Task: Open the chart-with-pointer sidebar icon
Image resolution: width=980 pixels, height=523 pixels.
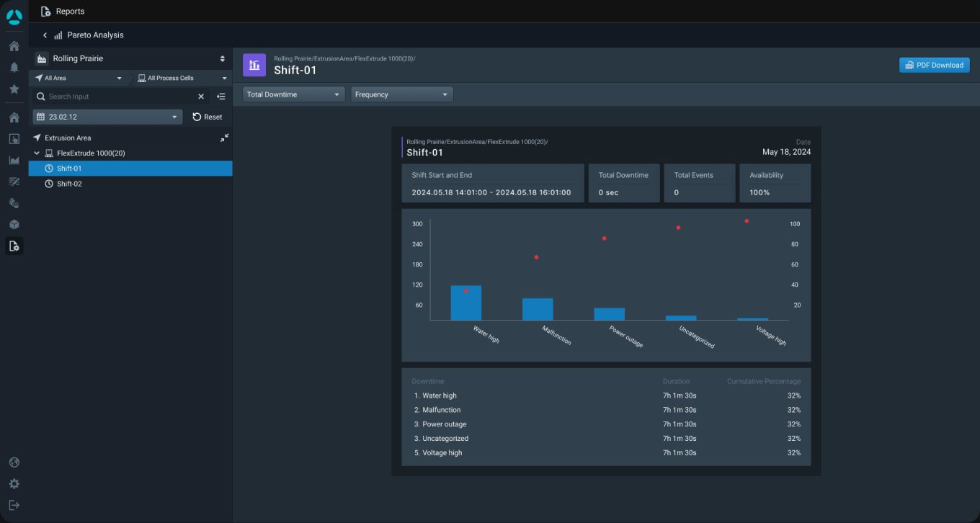Action: click(x=14, y=139)
